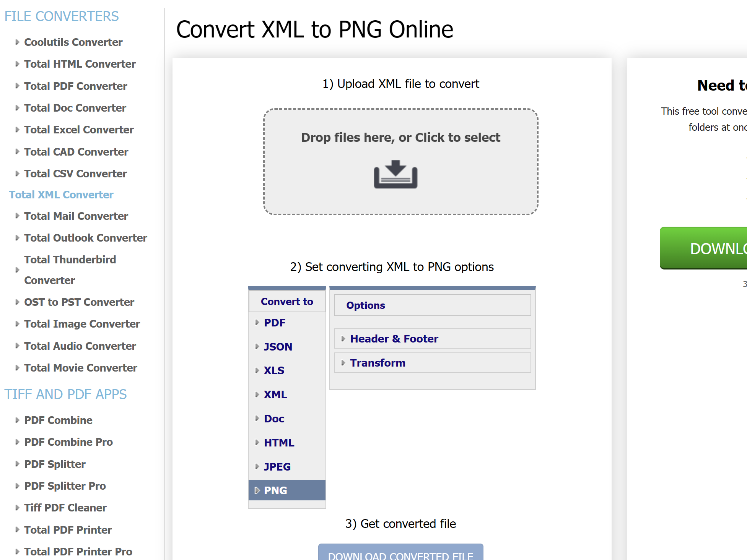This screenshot has width=747, height=560.
Task: Go to Total Excel Converter page
Action: (79, 130)
